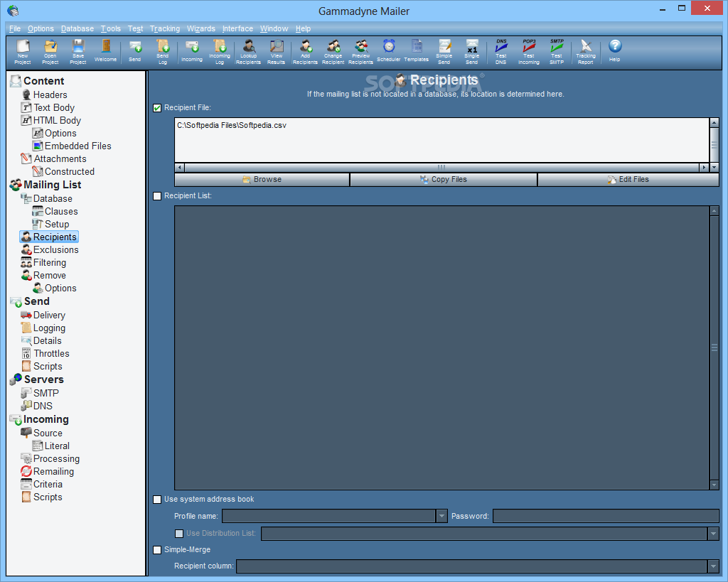Viewport: 728px width, 582px height.
Task: Click the Change Recipient toolbar icon
Action: pyautogui.click(x=333, y=51)
